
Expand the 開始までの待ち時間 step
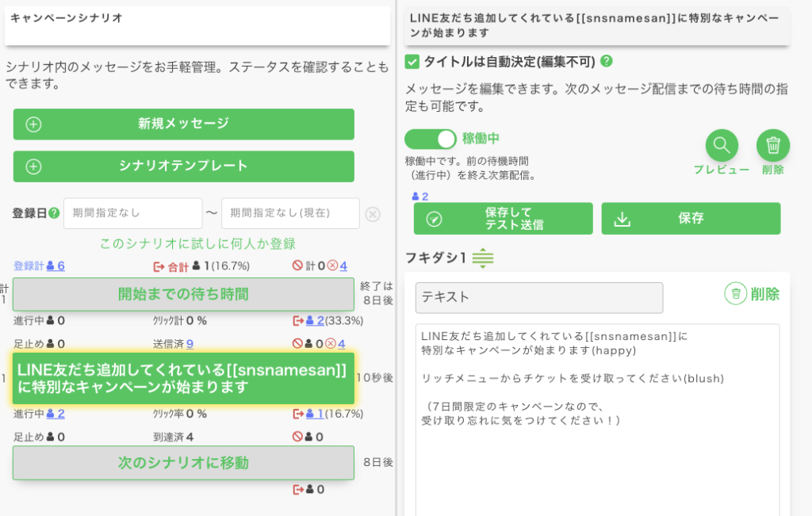click(x=183, y=294)
